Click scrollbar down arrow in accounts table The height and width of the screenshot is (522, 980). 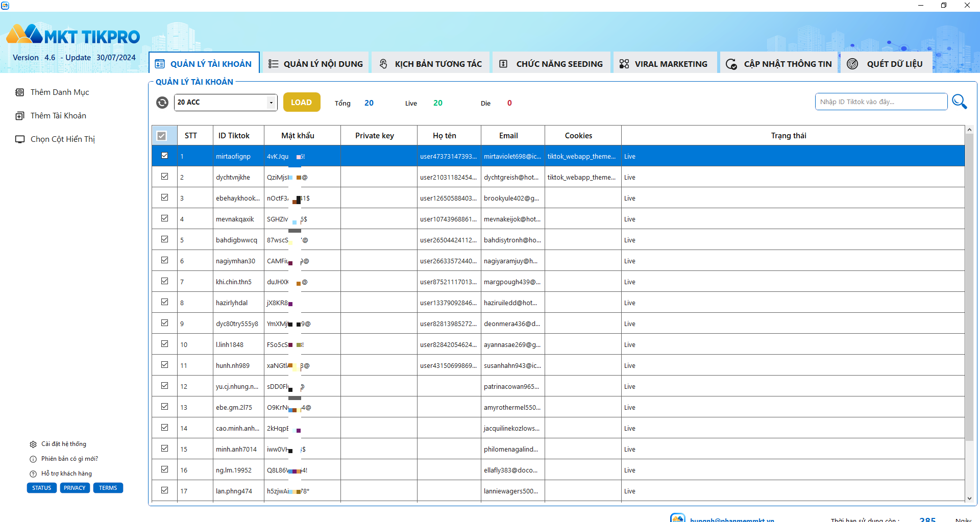969,499
